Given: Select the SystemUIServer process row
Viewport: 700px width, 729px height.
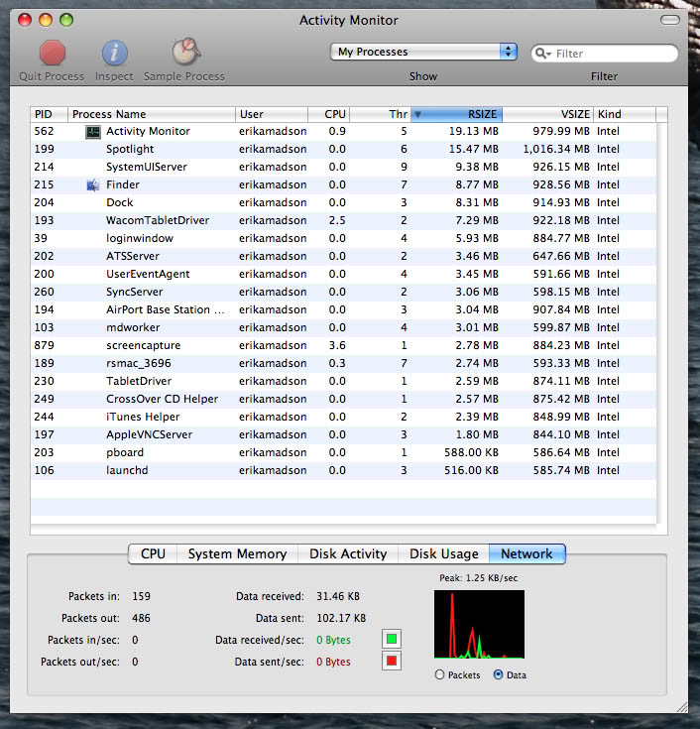Looking at the screenshot, I should [x=343, y=167].
